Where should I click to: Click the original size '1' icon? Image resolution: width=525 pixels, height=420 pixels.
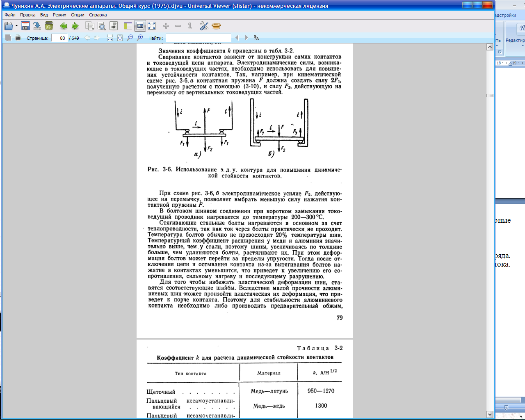189,26
